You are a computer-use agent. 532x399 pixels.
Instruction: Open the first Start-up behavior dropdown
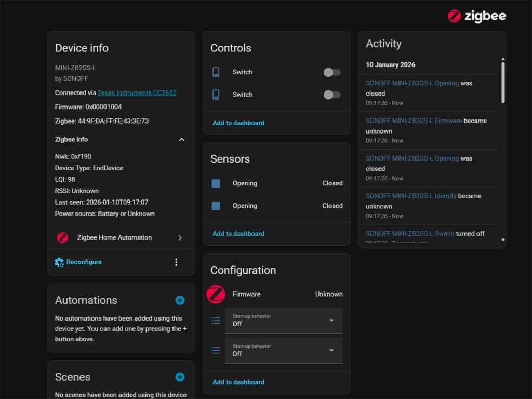pos(284,321)
